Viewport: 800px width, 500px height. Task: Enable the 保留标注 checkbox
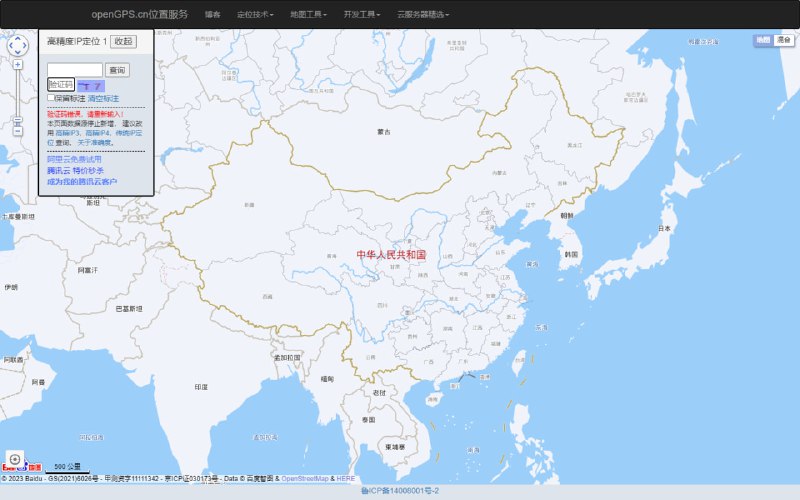coord(51,98)
